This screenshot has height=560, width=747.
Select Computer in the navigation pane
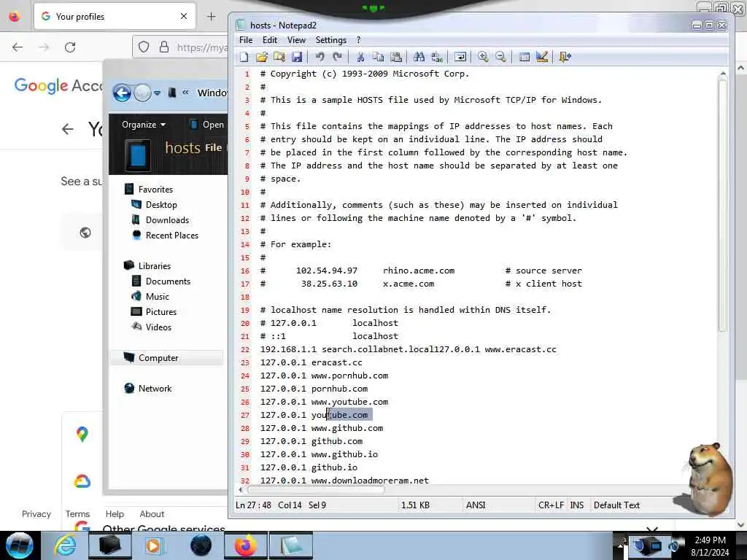click(x=166, y=357)
